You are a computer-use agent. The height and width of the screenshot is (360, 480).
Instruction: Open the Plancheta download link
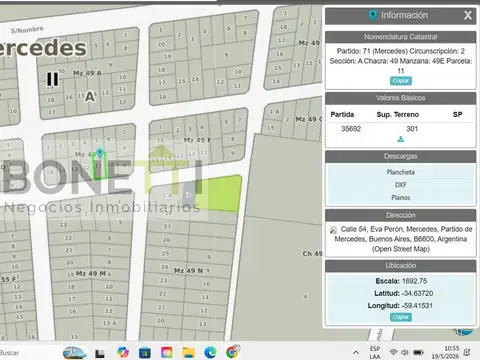pos(401,172)
